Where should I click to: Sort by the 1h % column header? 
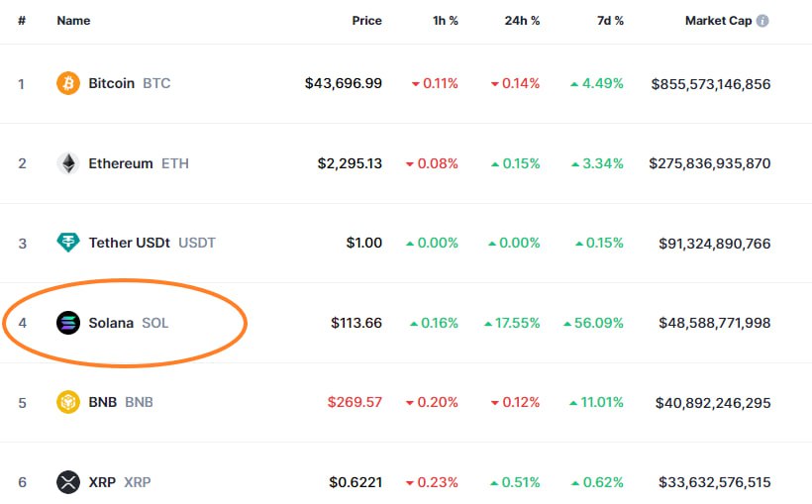click(x=446, y=21)
